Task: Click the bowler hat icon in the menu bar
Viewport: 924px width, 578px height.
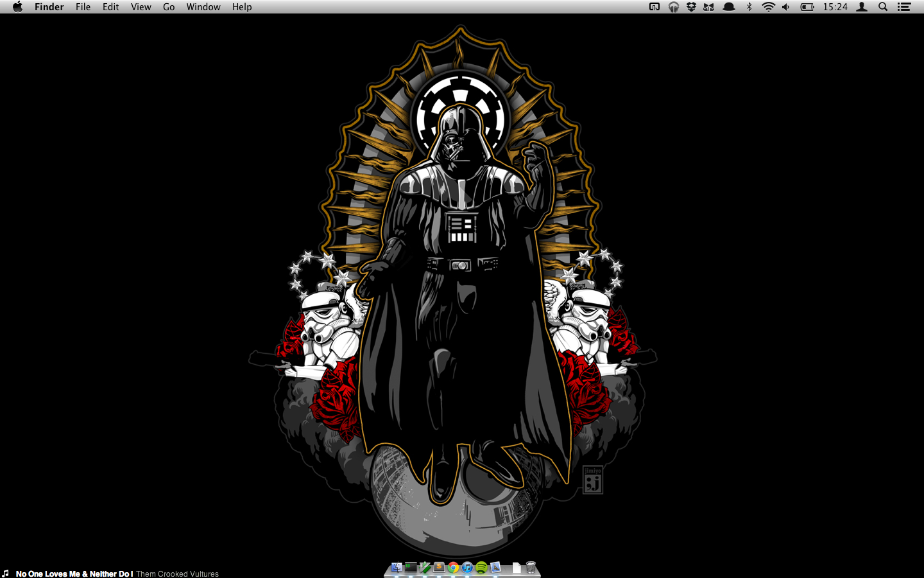Action: point(729,6)
